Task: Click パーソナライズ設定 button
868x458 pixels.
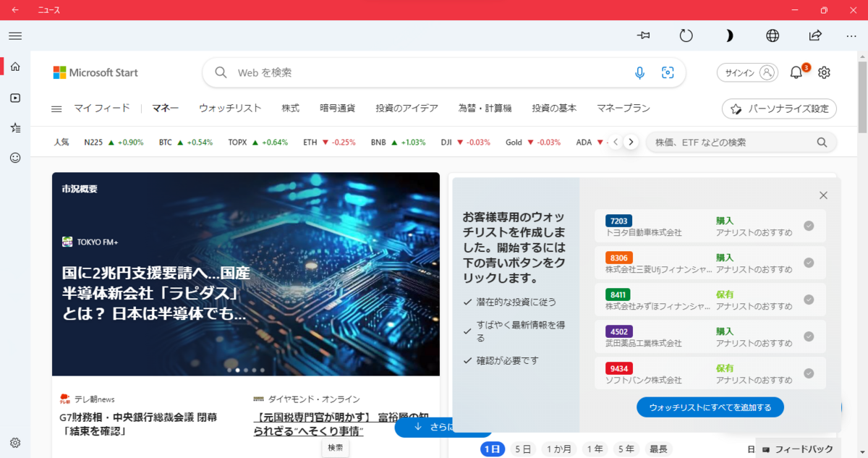Action: click(x=779, y=109)
